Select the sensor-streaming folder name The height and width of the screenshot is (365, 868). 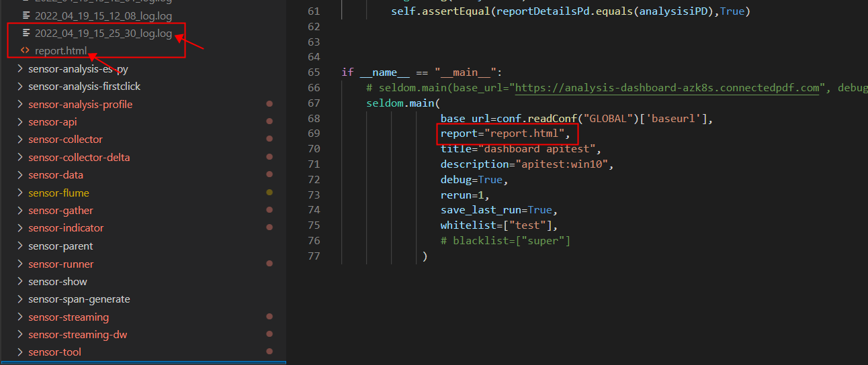[x=69, y=317]
